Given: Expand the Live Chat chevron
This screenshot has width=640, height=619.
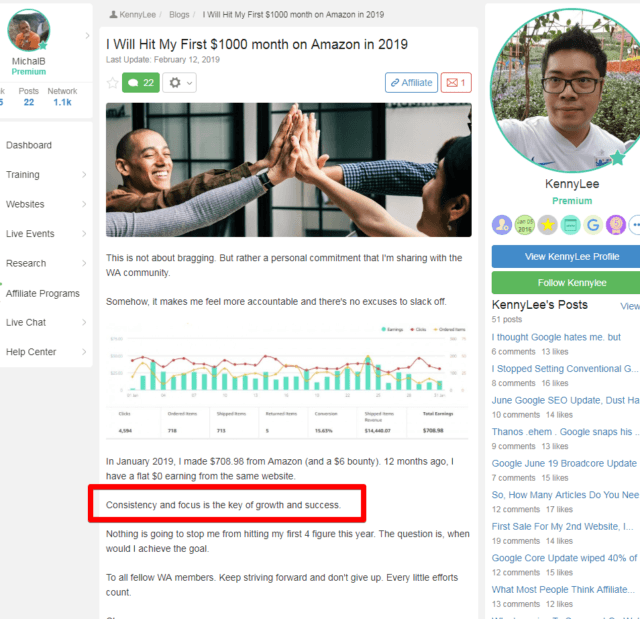Looking at the screenshot, I should click(x=84, y=322).
